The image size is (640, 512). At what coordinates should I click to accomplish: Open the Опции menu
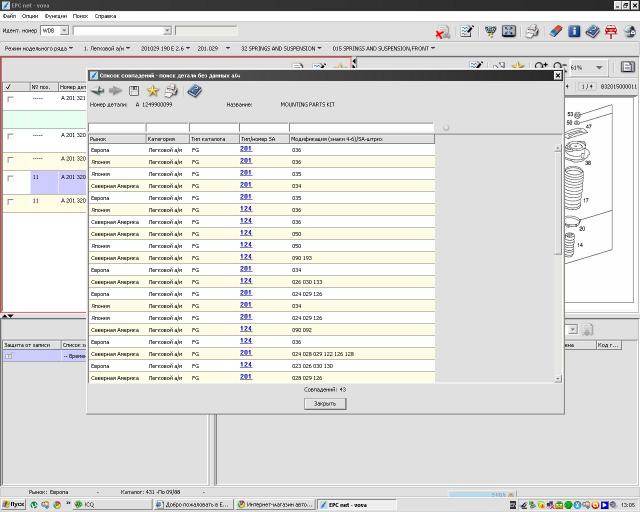click(x=30, y=16)
